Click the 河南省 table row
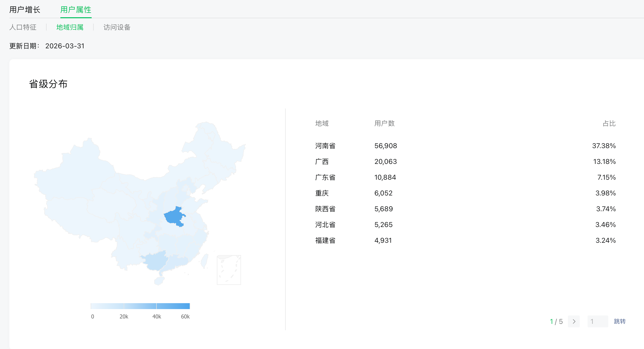 (325, 146)
